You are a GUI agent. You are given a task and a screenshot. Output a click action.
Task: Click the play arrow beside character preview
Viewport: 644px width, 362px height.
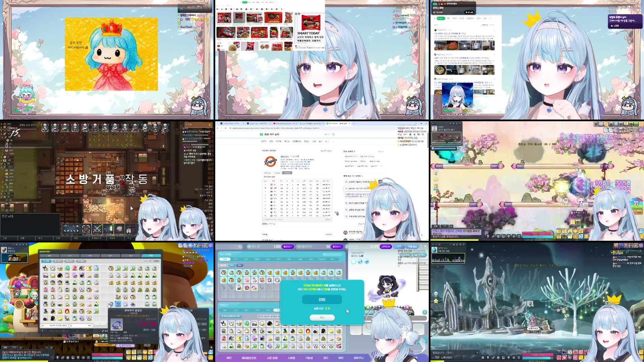tap(425, 312)
